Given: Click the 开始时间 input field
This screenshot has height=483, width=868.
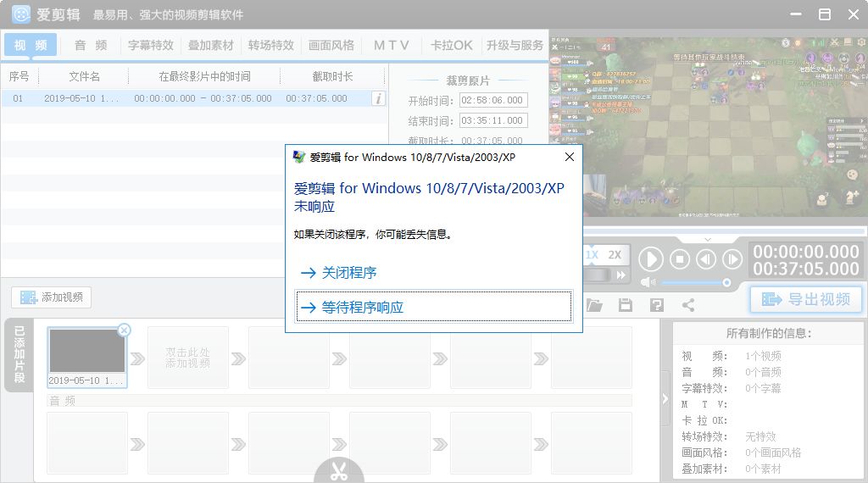Looking at the screenshot, I should [493, 100].
